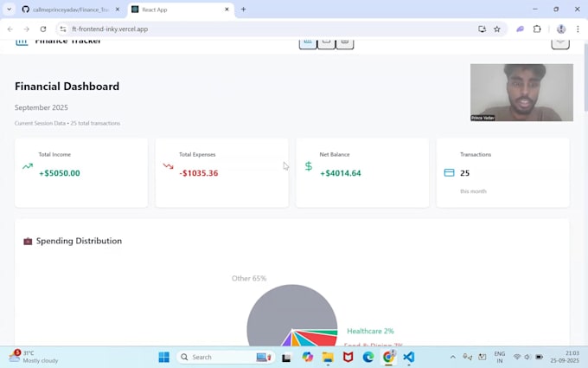Screen dimensions: 588x368
Task: Click the Finance Tracker logo icon
Action: 22,42
